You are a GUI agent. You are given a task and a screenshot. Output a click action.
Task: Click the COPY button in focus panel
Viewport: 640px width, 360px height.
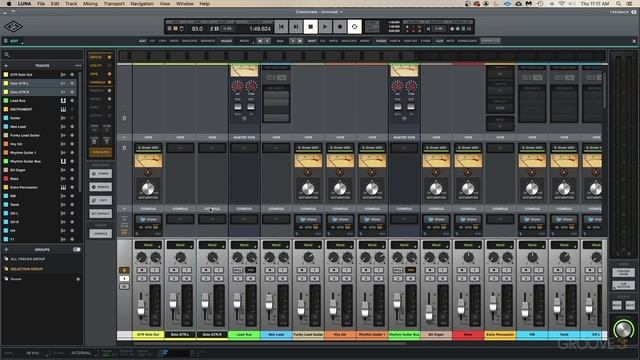100,200
